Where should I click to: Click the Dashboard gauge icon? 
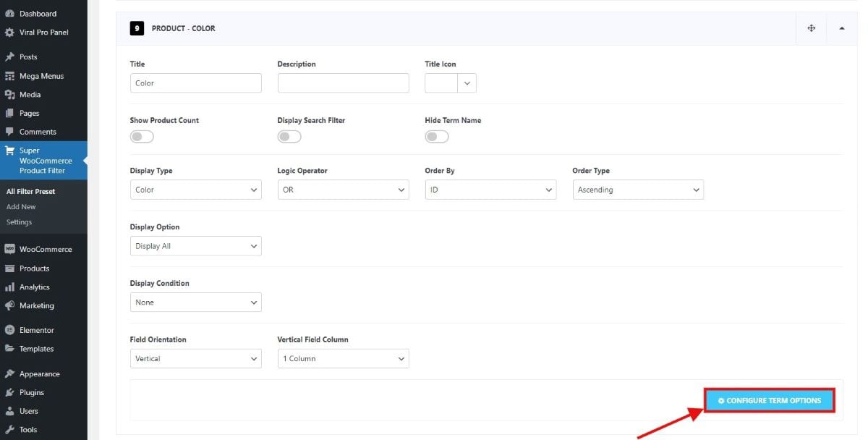[9, 14]
